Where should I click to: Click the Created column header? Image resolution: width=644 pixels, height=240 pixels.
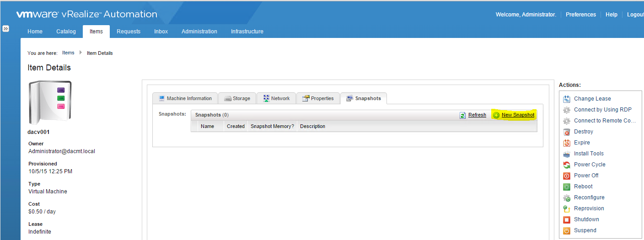click(236, 126)
